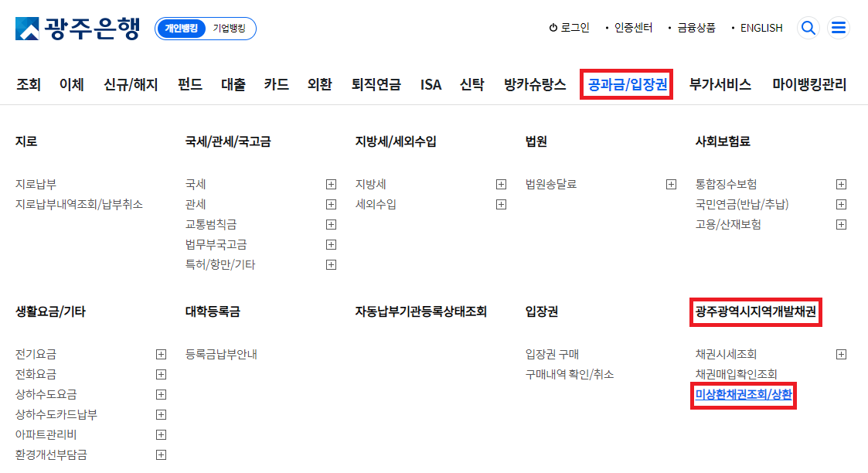Switch site language via ENGLISH link
The width and height of the screenshot is (868, 473).
coord(760,27)
